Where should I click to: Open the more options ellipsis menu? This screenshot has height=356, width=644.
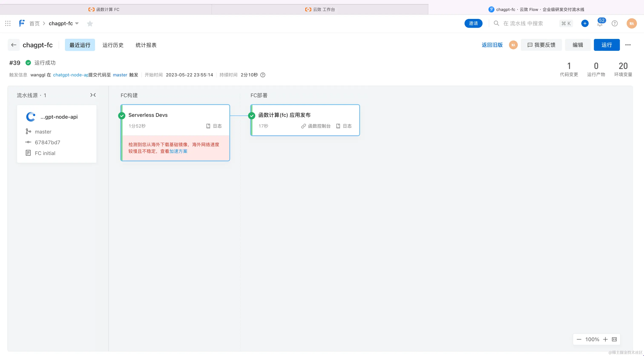[628, 45]
